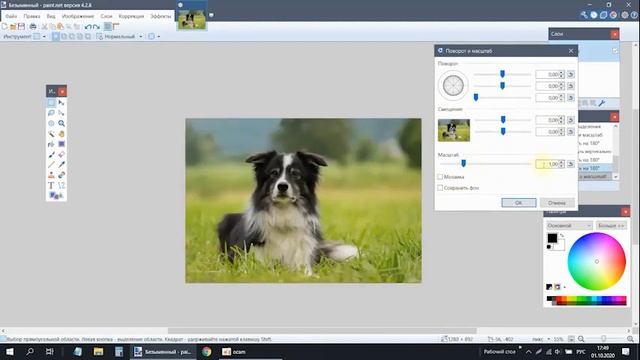This screenshot has width=640, height=360.
Task: Select the Clone Stamp tool
Action: pyautogui.click(x=51, y=175)
